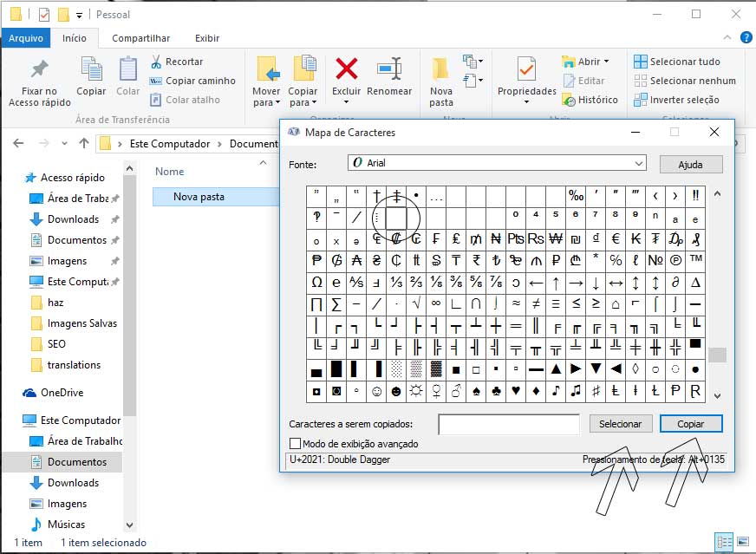Sort by the Nome column header

pyautogui.click(x=169, y=172)
